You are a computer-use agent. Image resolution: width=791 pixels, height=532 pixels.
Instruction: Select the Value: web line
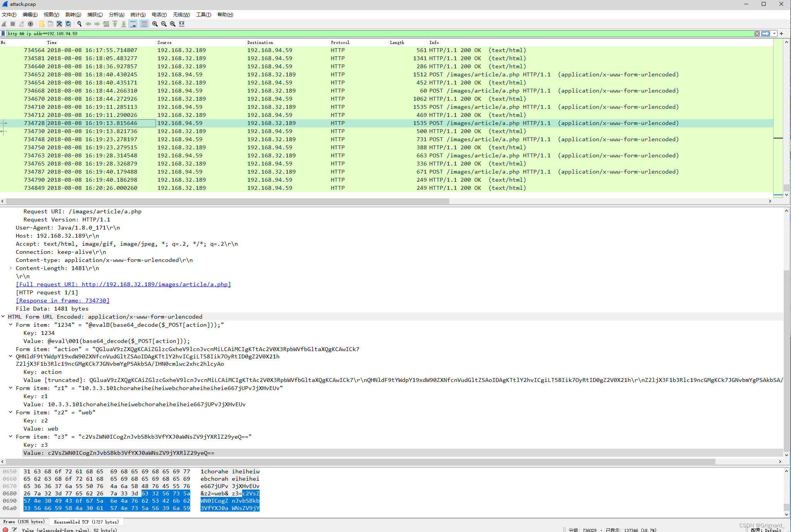point(41,429)
